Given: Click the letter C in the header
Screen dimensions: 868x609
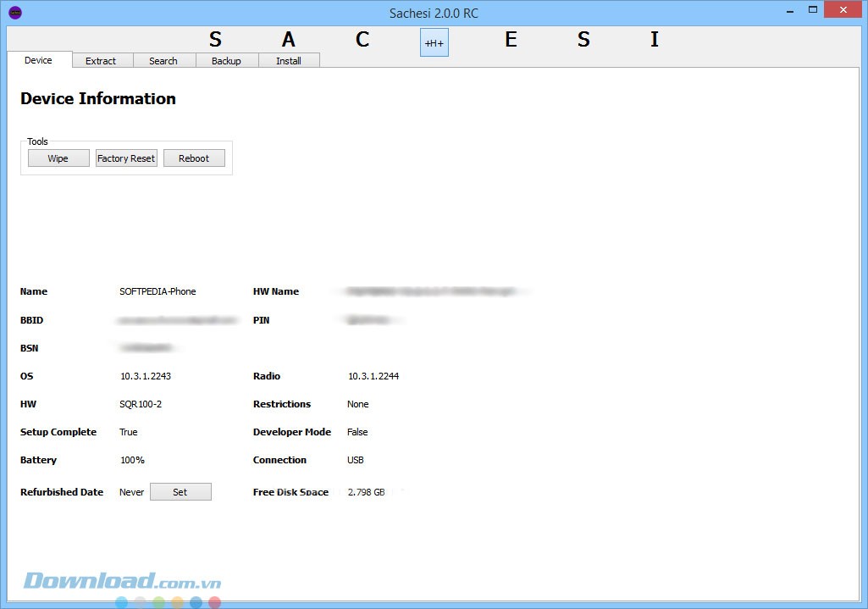Looking at the screenshot, I should click(362, 40).
